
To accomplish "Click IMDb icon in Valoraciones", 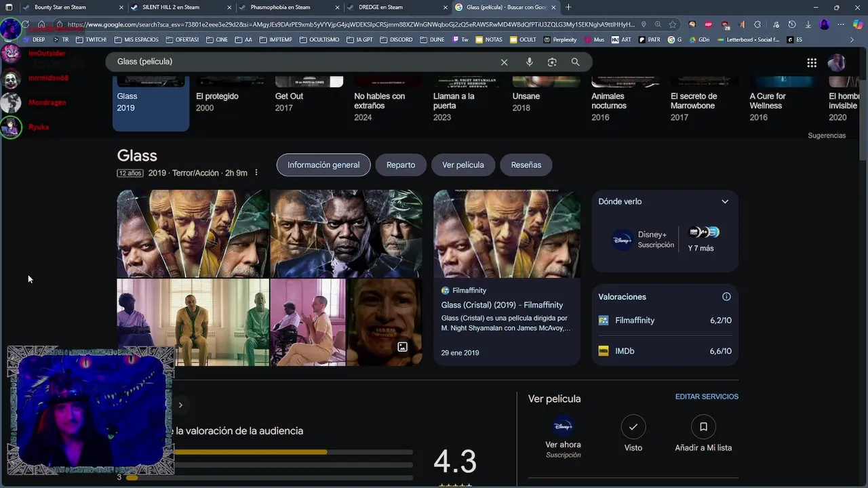I will (x=604, y=351).
